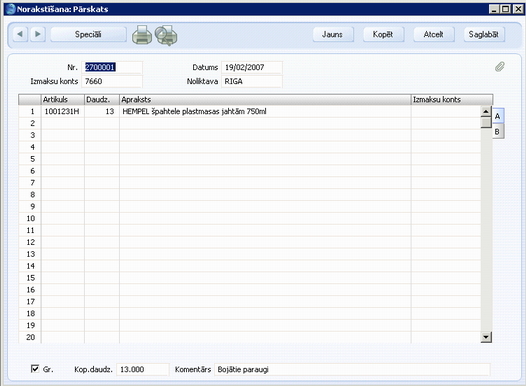Click the Izmaksu konts column header
The height and width of the screenshot is (386, 526).
(452, 100)
